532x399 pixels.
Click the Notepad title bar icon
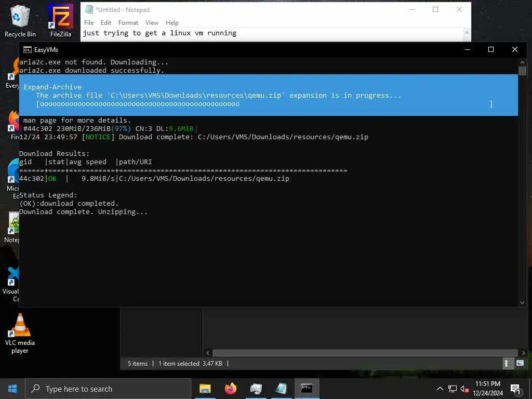89,9
